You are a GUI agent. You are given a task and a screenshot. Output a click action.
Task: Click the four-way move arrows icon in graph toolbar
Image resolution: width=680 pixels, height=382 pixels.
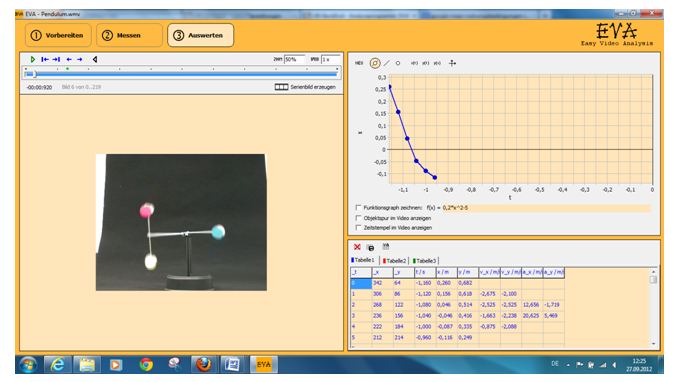(452, 63)
